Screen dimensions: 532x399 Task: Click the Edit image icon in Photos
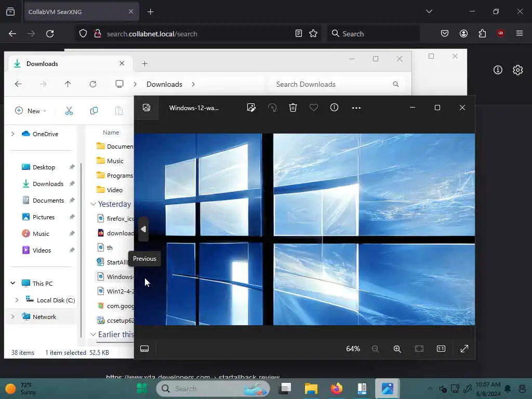(251, 108)
